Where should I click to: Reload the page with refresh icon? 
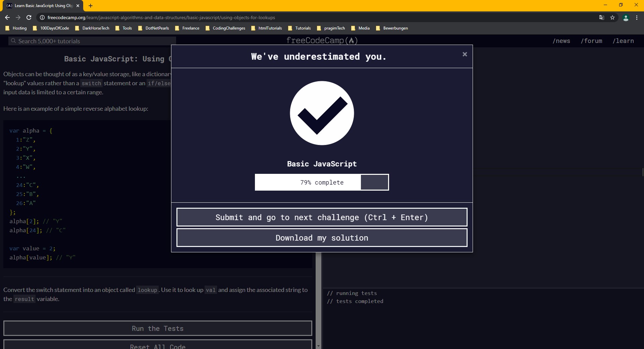point(29,17)
